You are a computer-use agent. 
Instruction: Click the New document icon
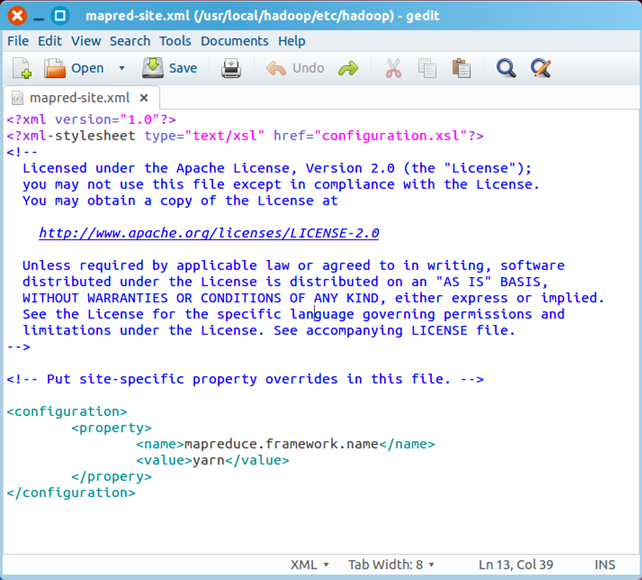pyautogui.click(x=22, y=68)
